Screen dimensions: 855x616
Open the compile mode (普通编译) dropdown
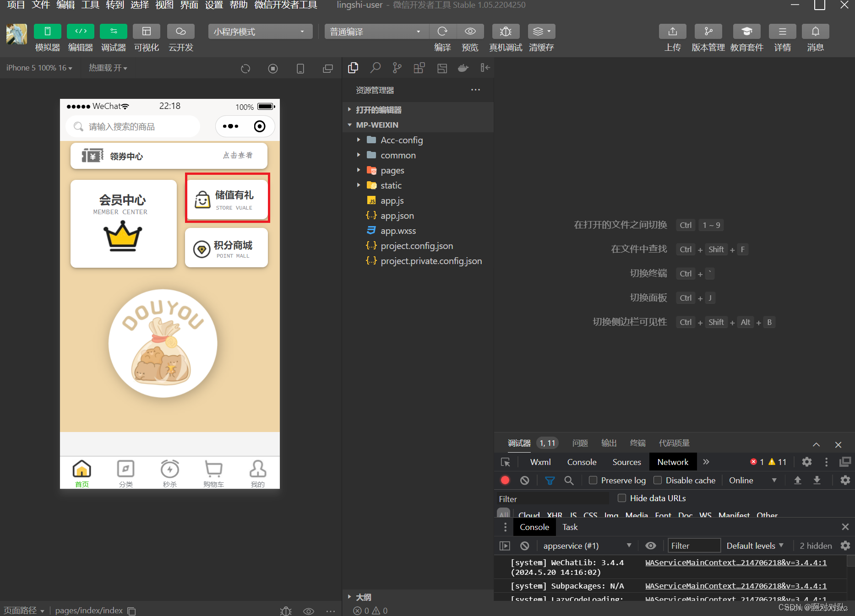tap(376, 32)
